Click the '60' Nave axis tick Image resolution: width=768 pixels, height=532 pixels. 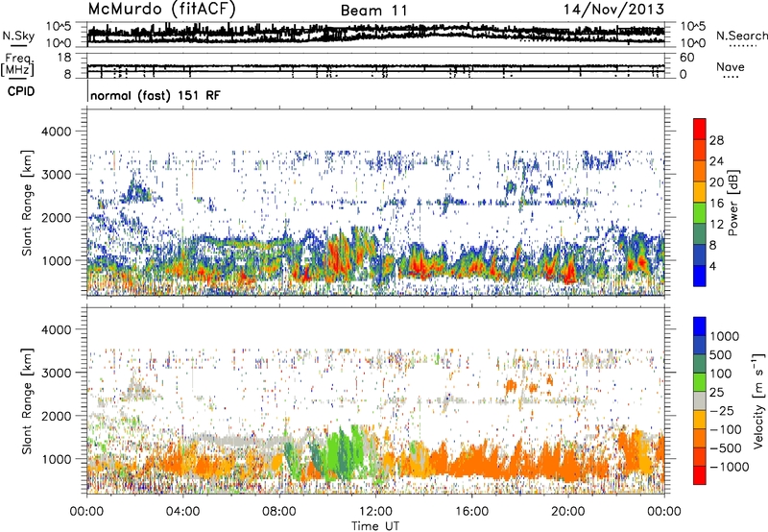[686, 58]
